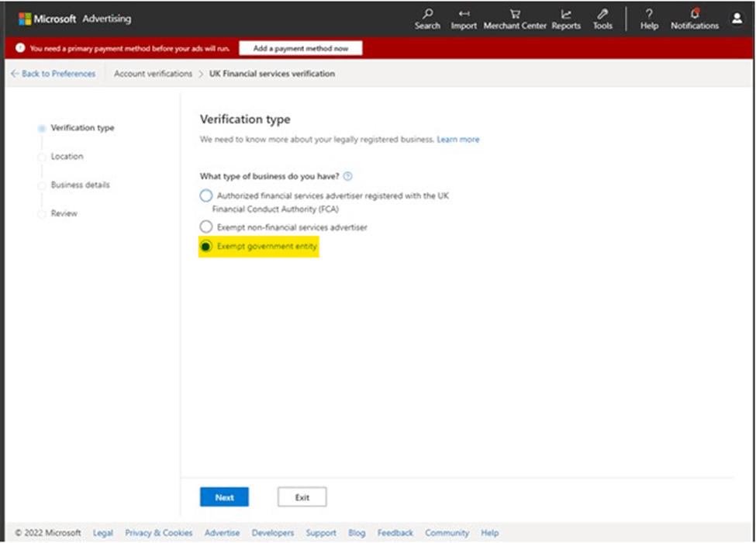
Task: Click the red banner warning icon
Action: (20, 48)
